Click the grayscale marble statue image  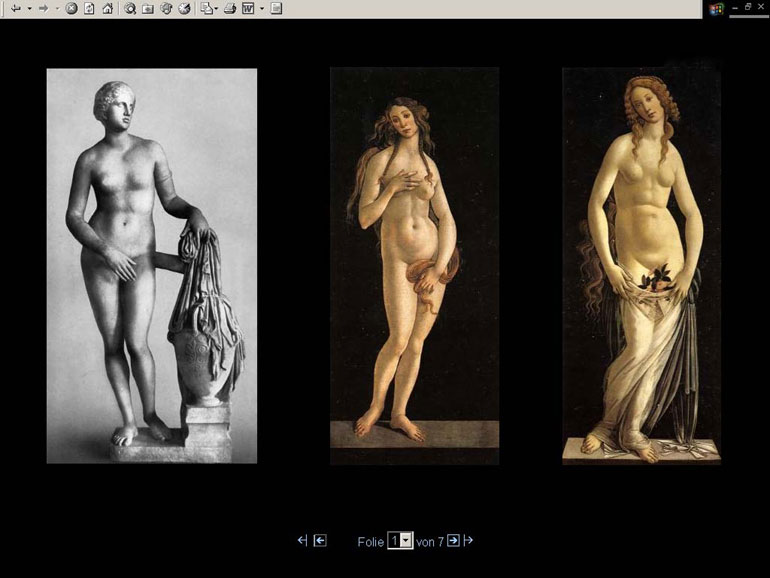click(151, 265)
